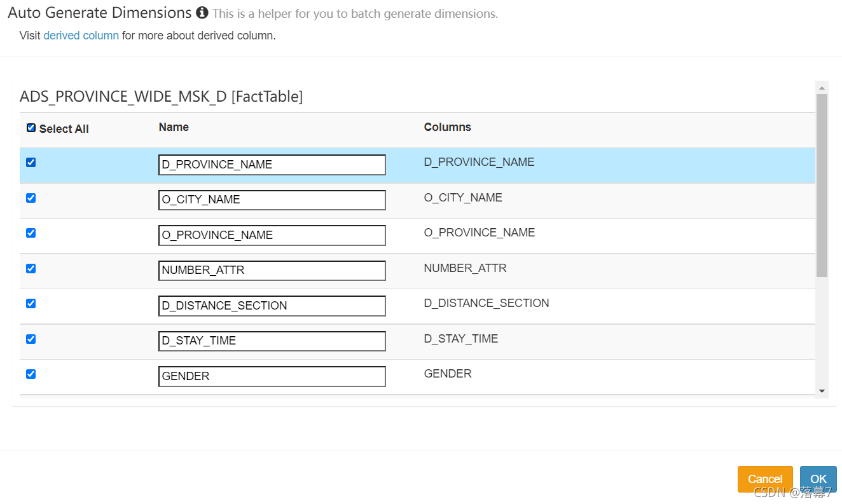
Task: Uncheck the D_PROVINCE_NAME row checkbox
Action: [x=31, y=163]
